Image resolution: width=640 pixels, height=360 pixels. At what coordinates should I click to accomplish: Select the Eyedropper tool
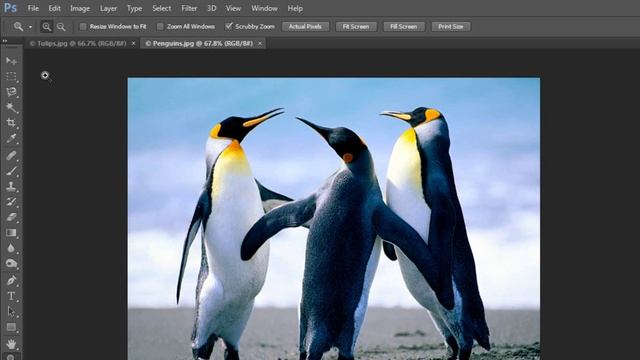coord(11,139)
